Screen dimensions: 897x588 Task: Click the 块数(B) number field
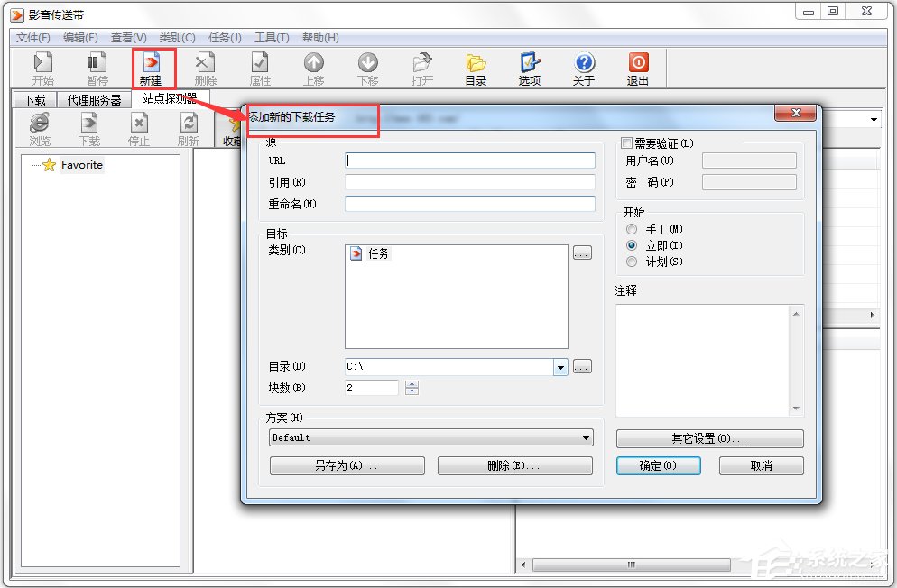click(x=371, y=388)
